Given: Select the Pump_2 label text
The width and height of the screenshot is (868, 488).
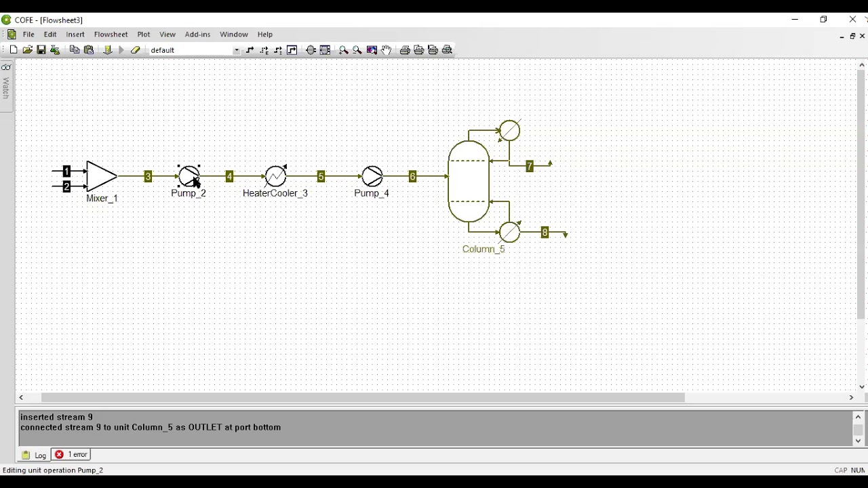Looking at the screenshot, I should tap(189, 193).
